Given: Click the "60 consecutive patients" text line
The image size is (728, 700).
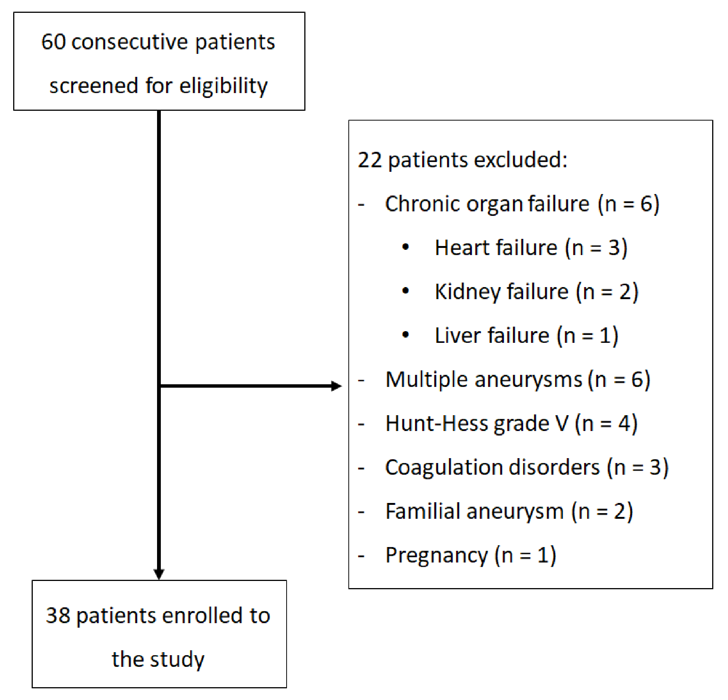Looking at the screenshot, I should tap(158, 42).
